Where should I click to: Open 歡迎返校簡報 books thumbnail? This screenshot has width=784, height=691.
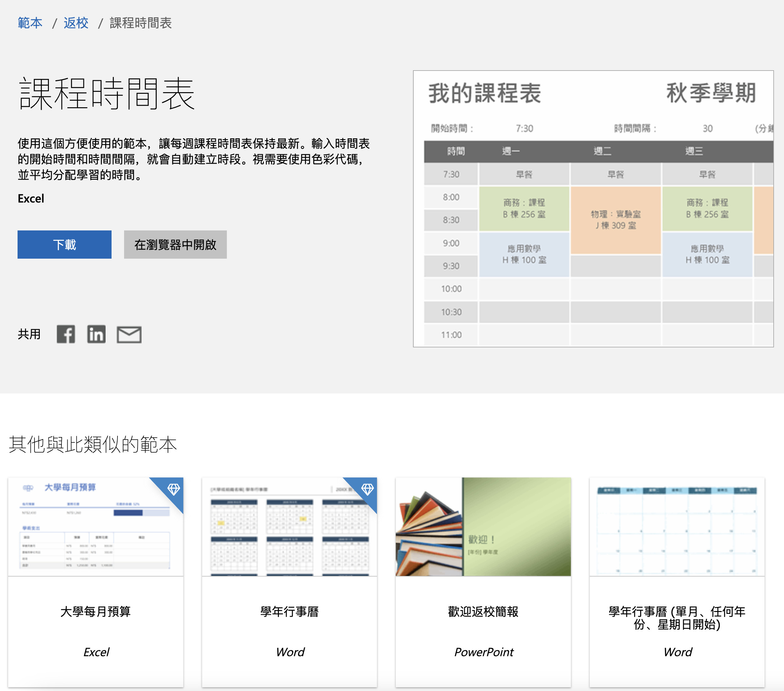click(x=483, y=526)
